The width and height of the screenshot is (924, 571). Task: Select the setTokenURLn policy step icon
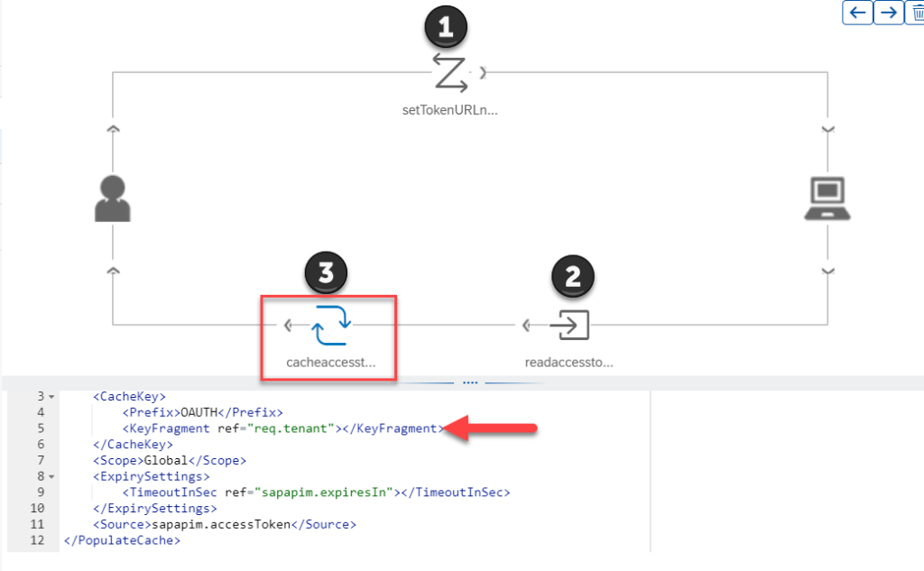(x=449, y=72)
